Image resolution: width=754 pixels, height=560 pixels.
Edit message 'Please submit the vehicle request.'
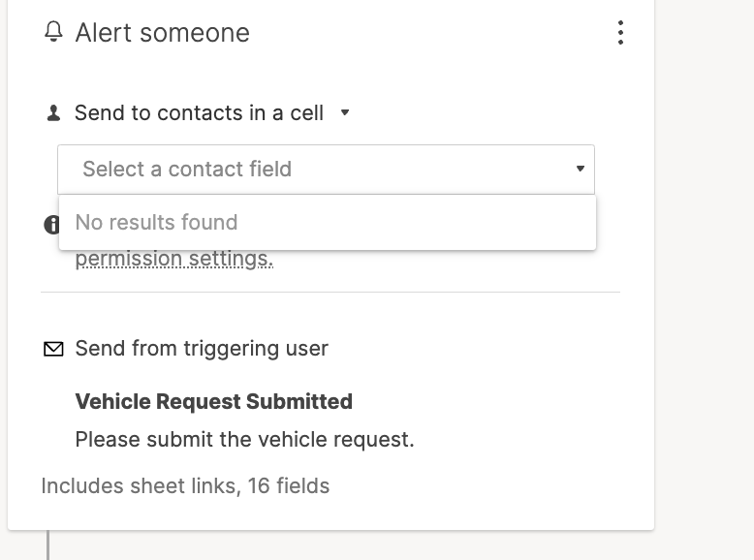245,439
